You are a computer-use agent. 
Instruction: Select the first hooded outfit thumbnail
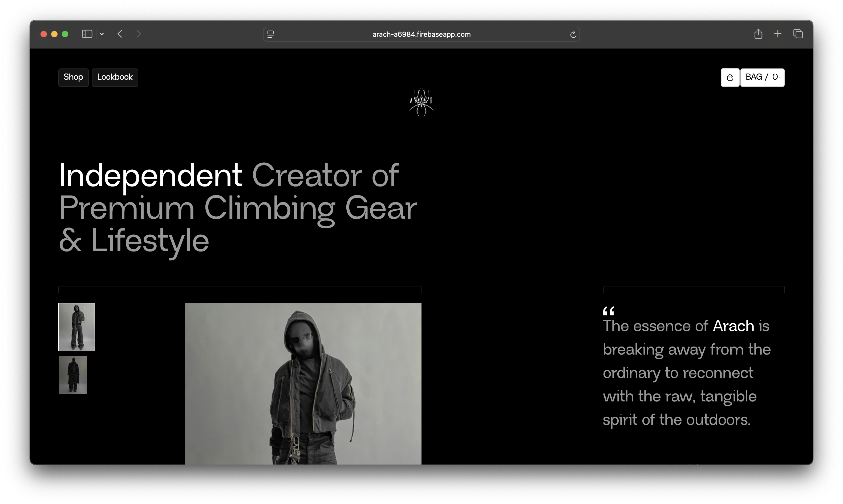pos(77,327)
